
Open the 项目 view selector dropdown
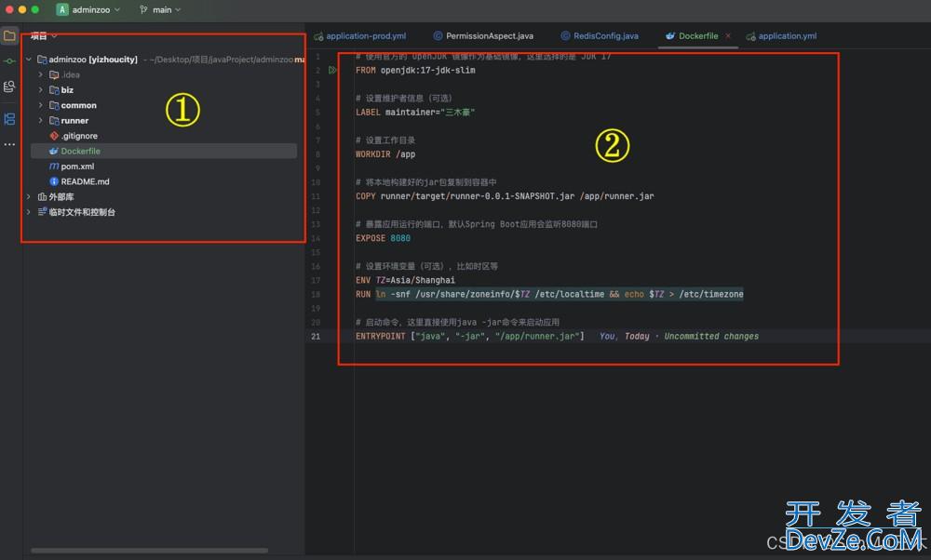(x=44, y=36)
